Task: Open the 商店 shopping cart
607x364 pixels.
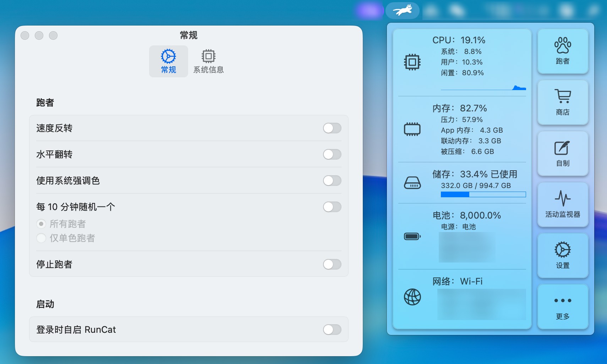Action: coord(563,102)
